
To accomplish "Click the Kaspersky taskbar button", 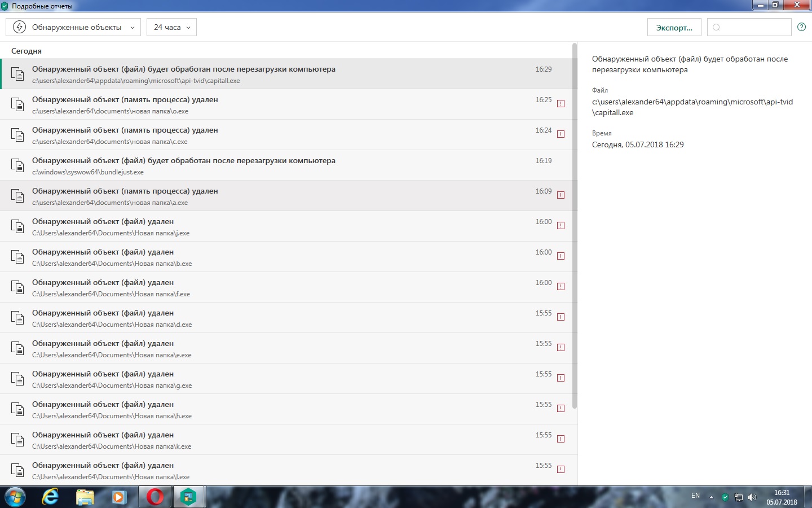I will 188,497.
